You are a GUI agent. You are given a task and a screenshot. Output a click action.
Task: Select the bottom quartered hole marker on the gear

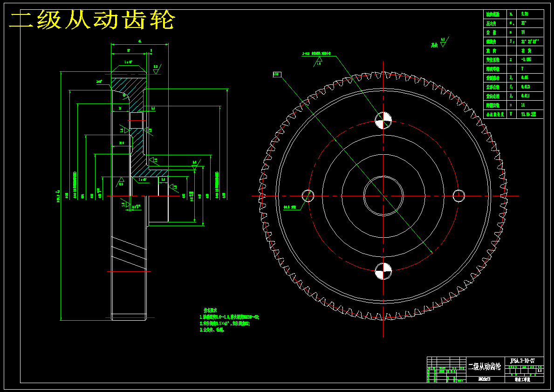[x=383, y=271]
